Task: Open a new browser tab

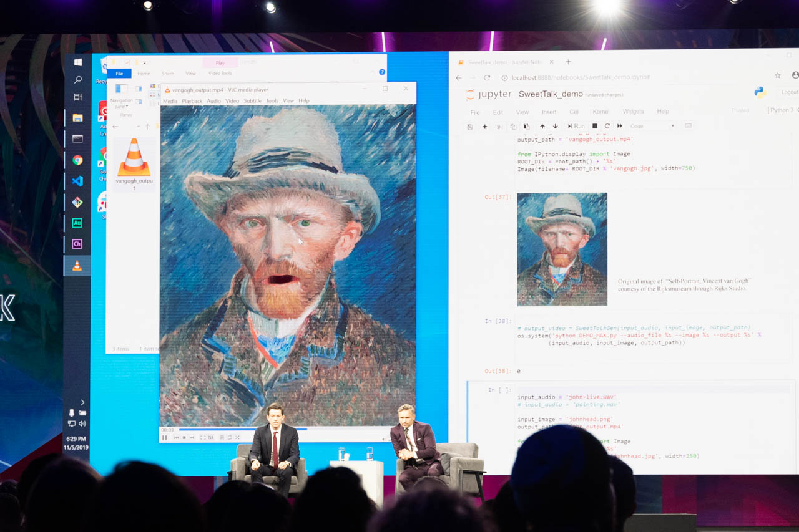Action: [x=568, y=62]
